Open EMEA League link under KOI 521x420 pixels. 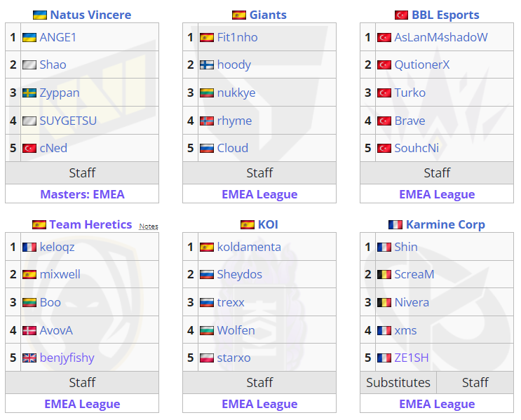pos(259,404)
